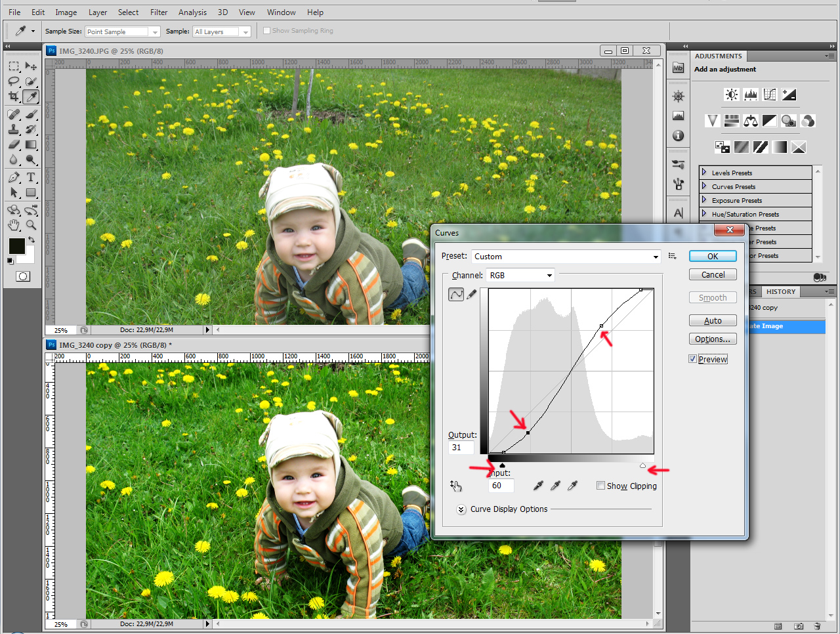
Task: Expand Hue/Saturation Presets list
Action: [704, 214]
